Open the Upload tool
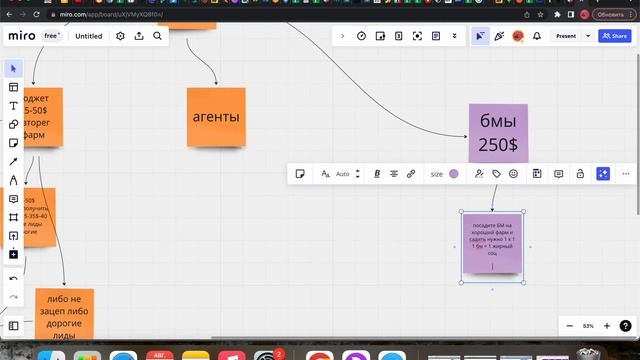This screenshot has width=640, height=360. 13,236
